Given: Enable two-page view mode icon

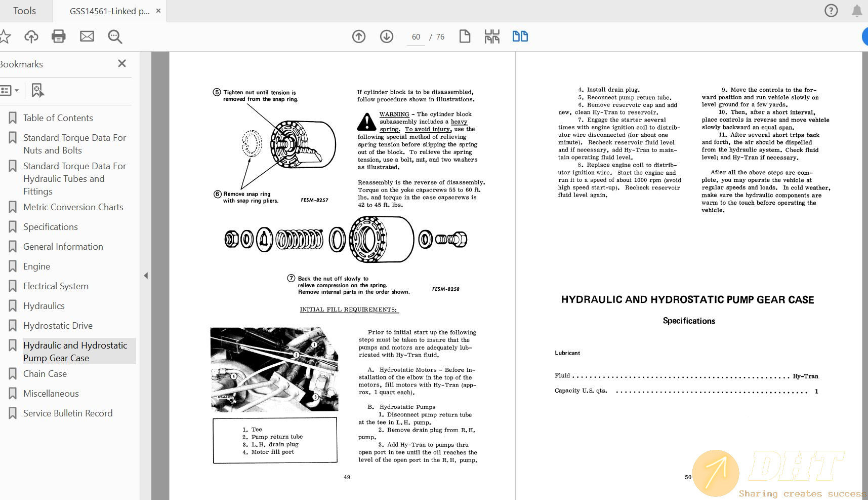Looking at the screenshot, I should (x=520, y=36).
